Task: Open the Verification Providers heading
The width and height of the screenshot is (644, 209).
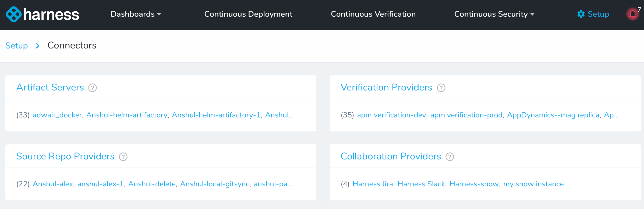Action: click(386, 87)
